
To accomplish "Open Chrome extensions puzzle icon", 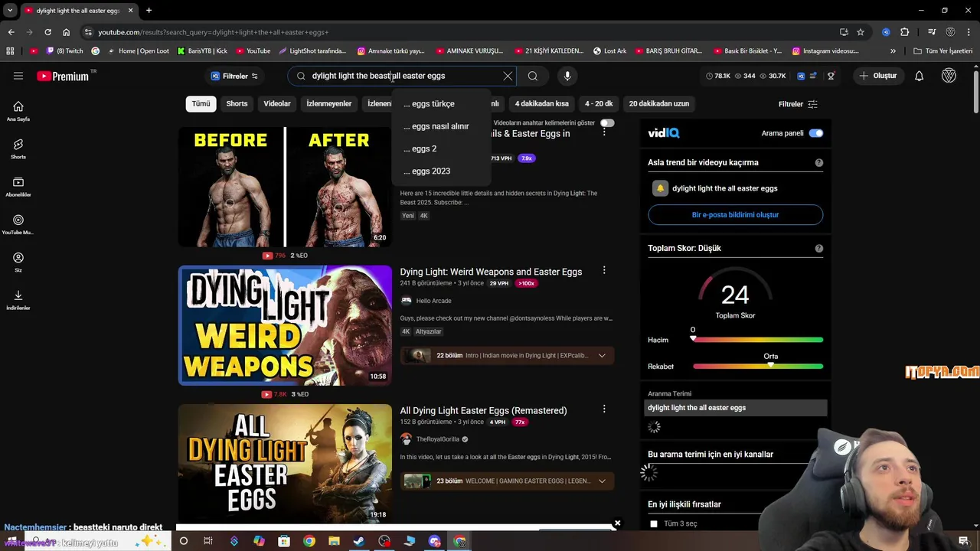I will [904, 32].
